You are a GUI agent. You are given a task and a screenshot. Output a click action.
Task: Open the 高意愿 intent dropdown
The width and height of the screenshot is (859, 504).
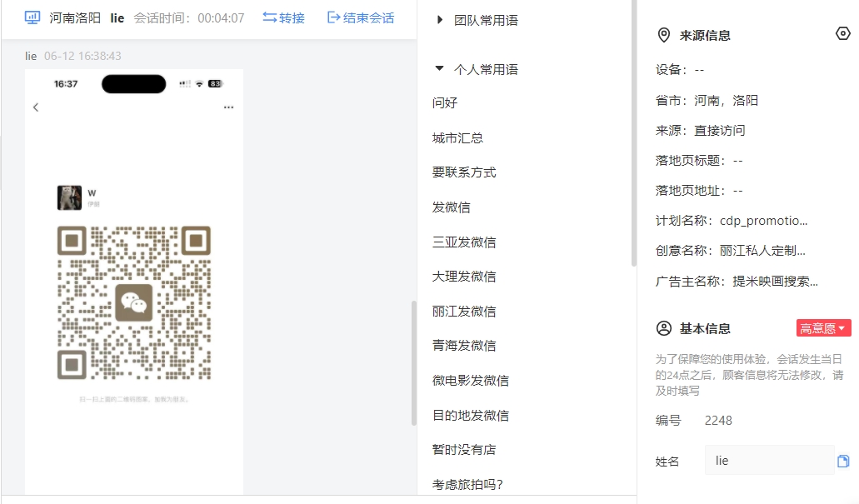823,328
